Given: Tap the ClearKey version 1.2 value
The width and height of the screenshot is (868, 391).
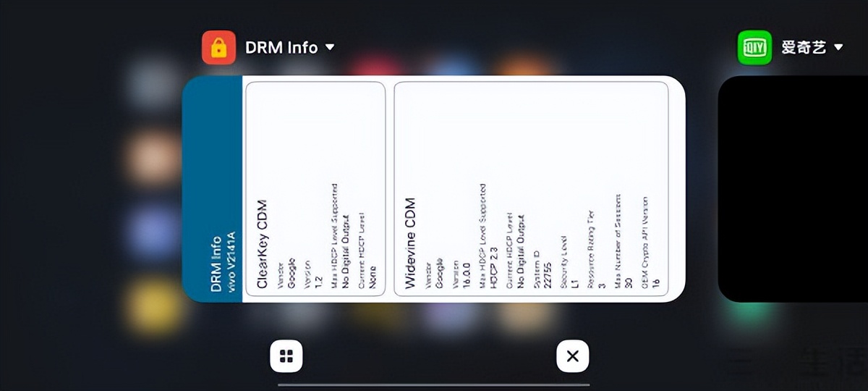Looking at the screenshot, I should (318, 283).
